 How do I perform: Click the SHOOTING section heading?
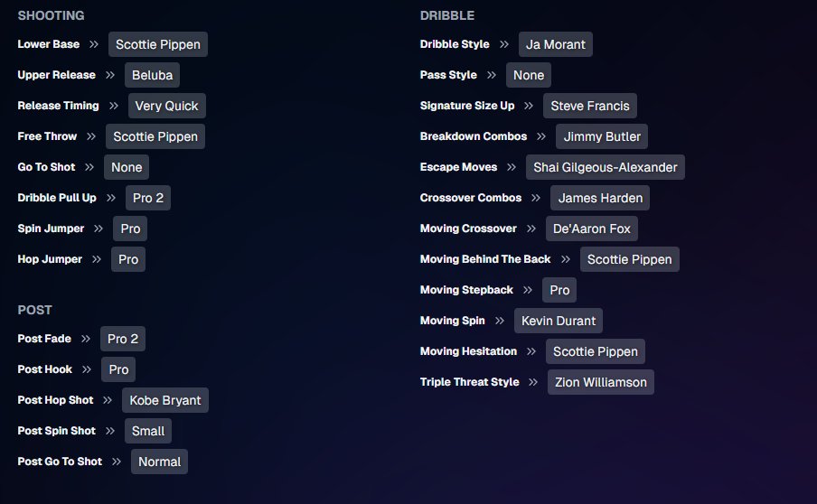pyautogui.click(x=51, y=15)
